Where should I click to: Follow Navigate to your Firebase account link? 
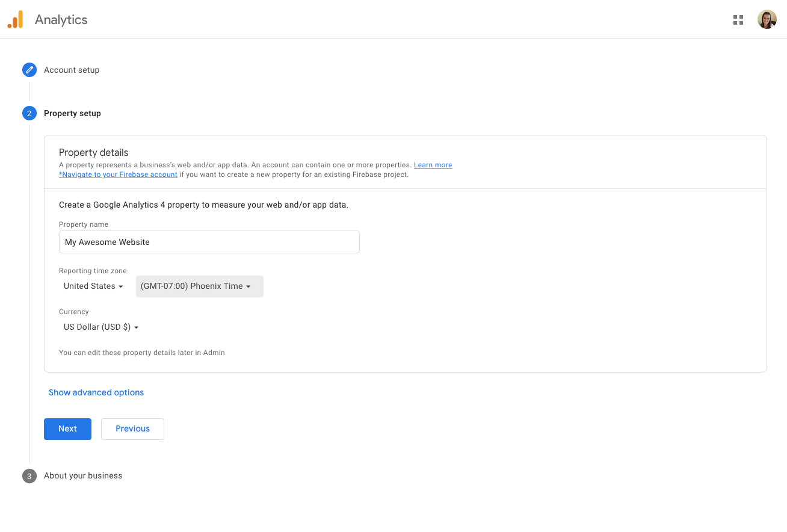(x=118, y=175)
